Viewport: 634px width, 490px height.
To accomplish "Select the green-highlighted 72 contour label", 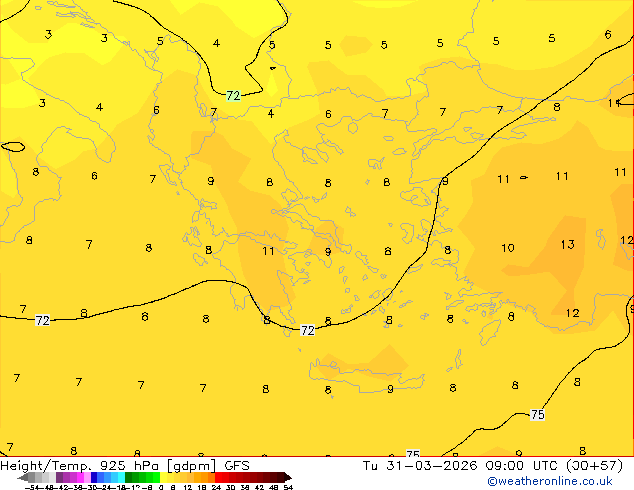I will click(x=233, y=96).
